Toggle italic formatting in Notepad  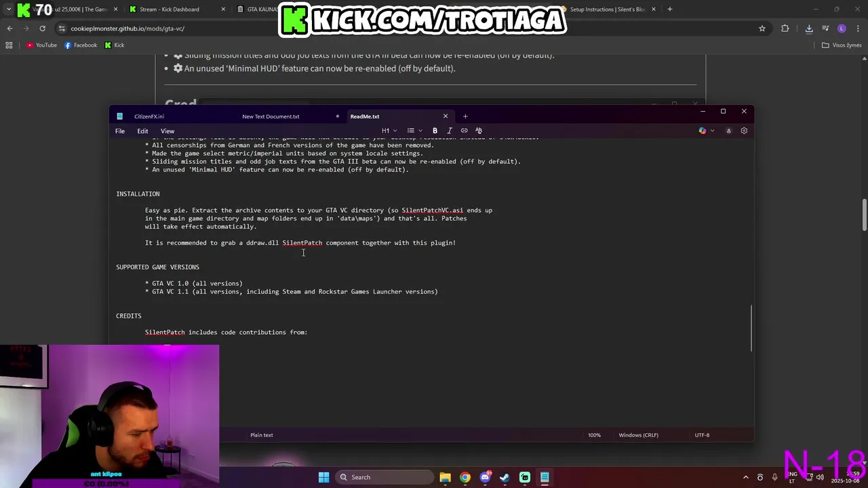point(450,130)
